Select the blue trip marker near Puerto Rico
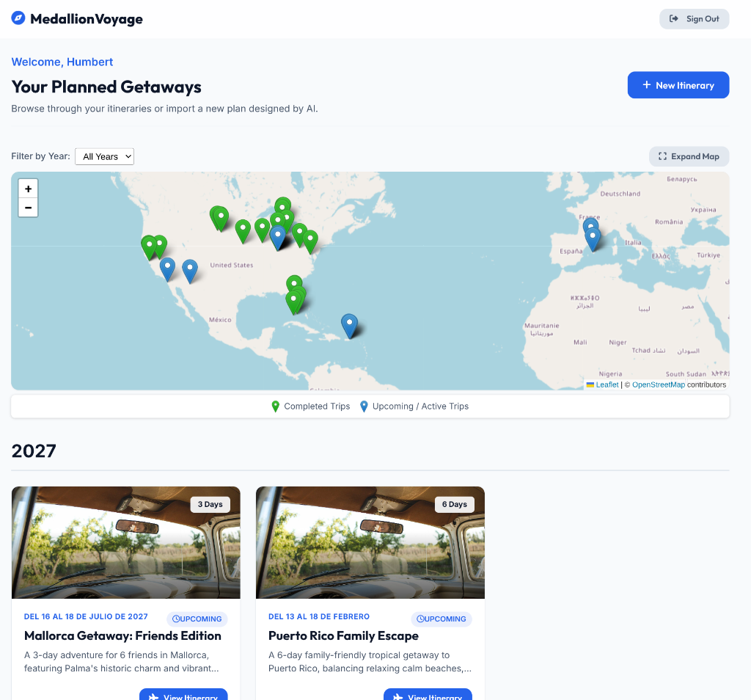The height and width of the screenshot is (700, 751). 350,326
